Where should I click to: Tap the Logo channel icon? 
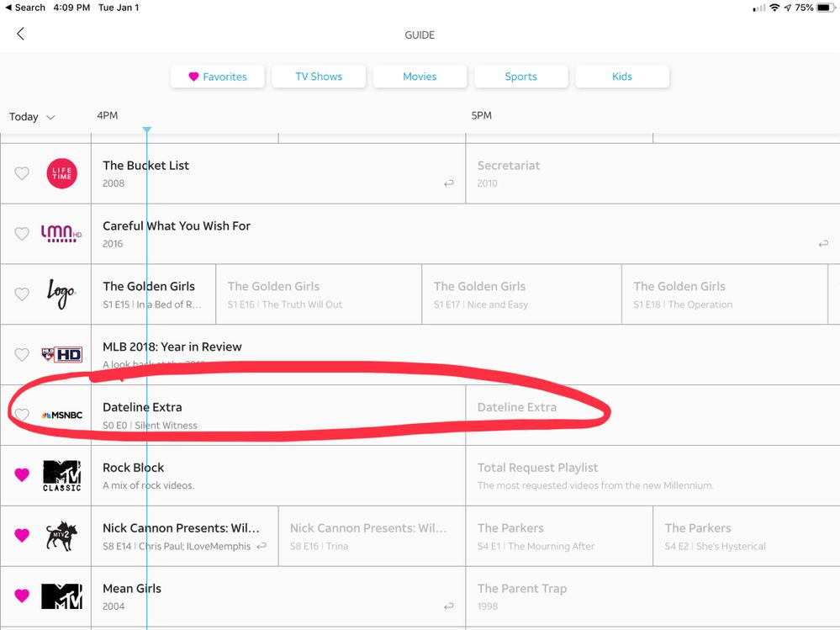pyautogui.click(x=61, y=294)
